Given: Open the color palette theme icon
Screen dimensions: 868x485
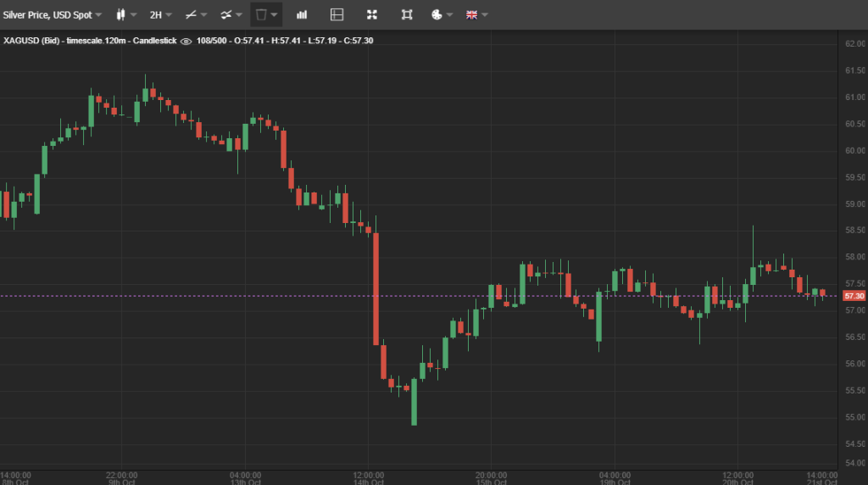Looking at the screenshot, I should (437, 15).
